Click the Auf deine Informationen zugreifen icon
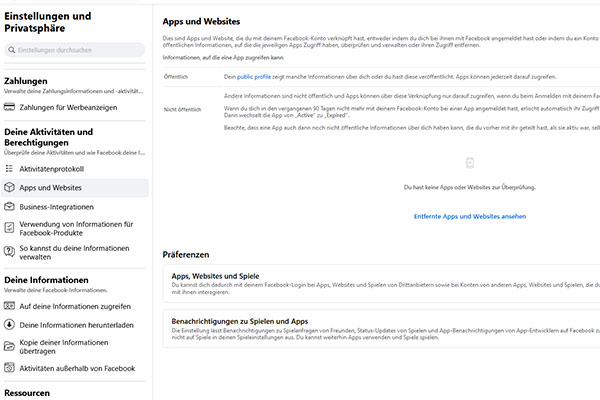 pos(10,306)
